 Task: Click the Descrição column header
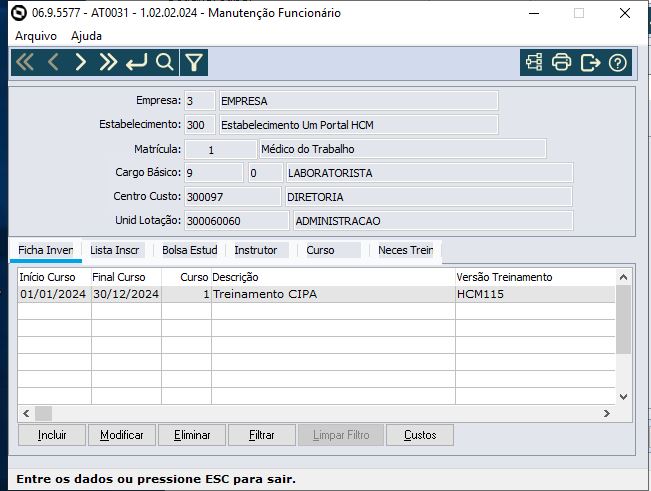[333, 277]
